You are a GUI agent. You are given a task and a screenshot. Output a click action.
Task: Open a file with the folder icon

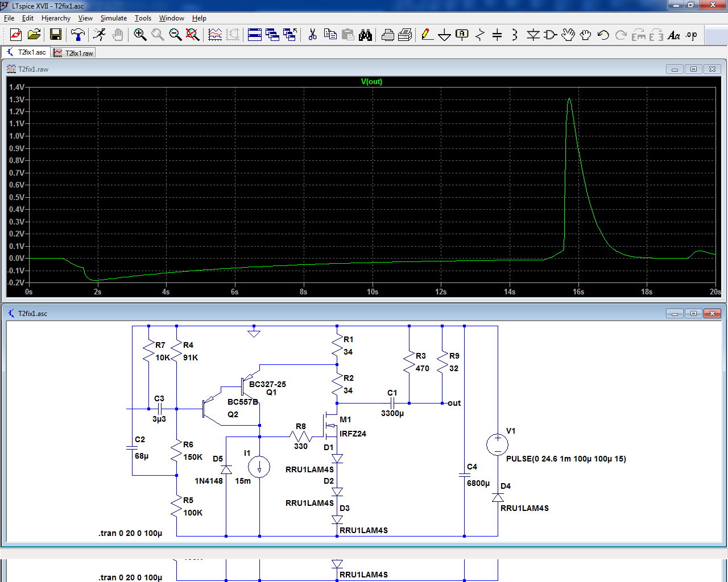34,35
